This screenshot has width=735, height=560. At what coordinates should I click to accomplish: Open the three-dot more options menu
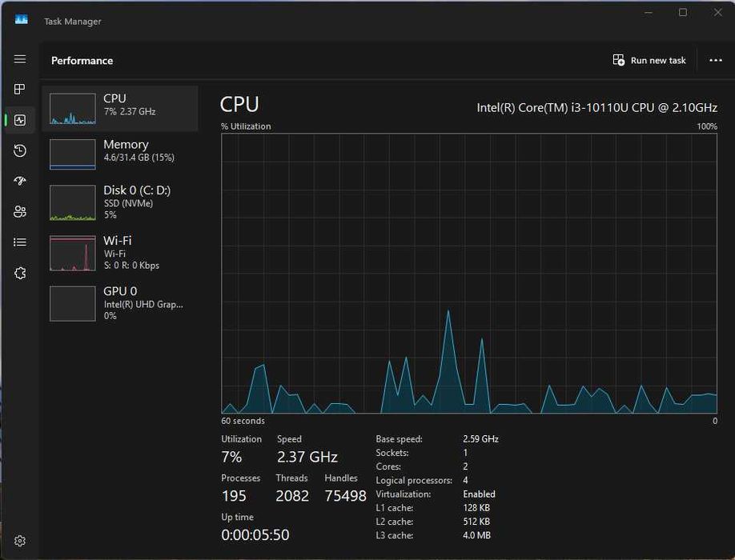[x=716, y=60]
